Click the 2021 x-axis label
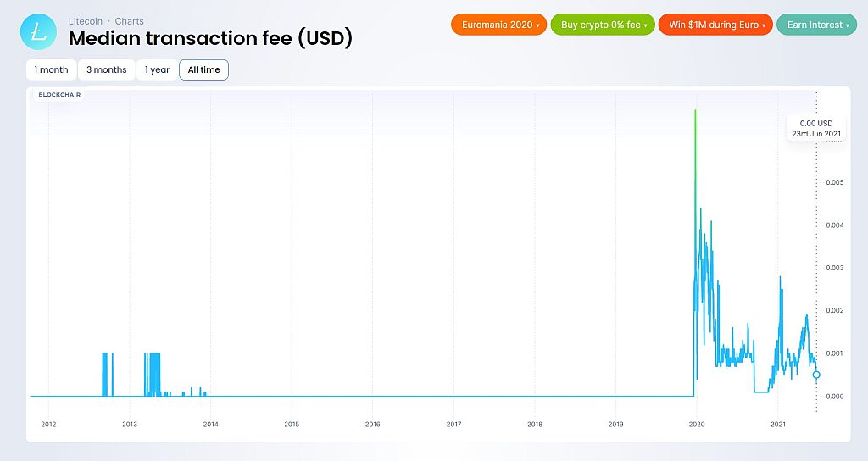The width and height of the screenshot is (868, 461). (778, 424)
